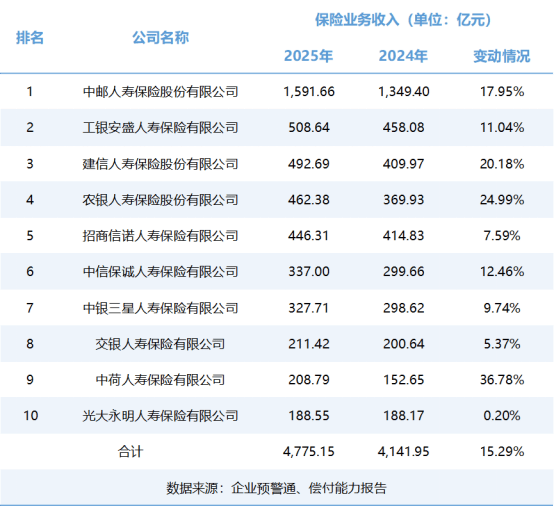Click the 变动情况 column header
554x506 pixels.
(x=502, y=56)
